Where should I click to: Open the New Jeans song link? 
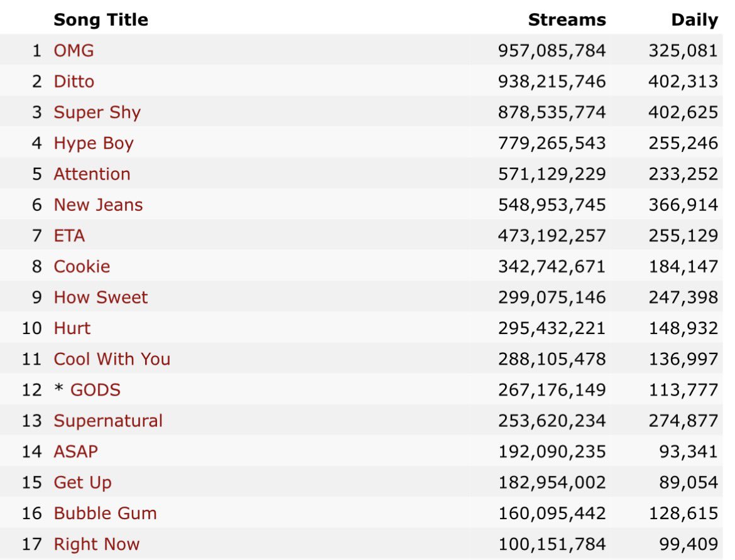click(98, 205)
